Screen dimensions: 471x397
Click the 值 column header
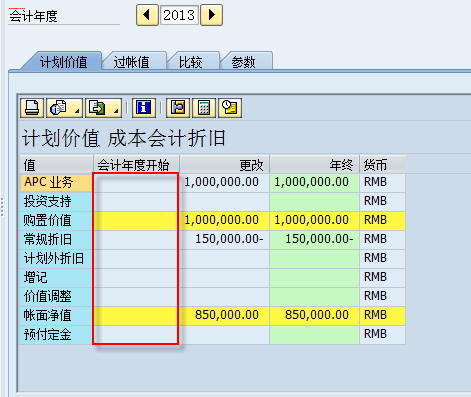coord(56,165)
